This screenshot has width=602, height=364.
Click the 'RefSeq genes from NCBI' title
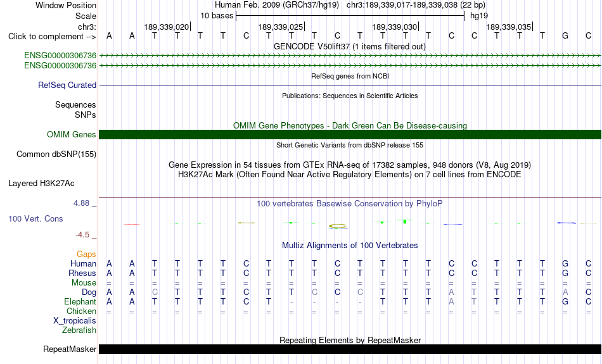point(350,76)
